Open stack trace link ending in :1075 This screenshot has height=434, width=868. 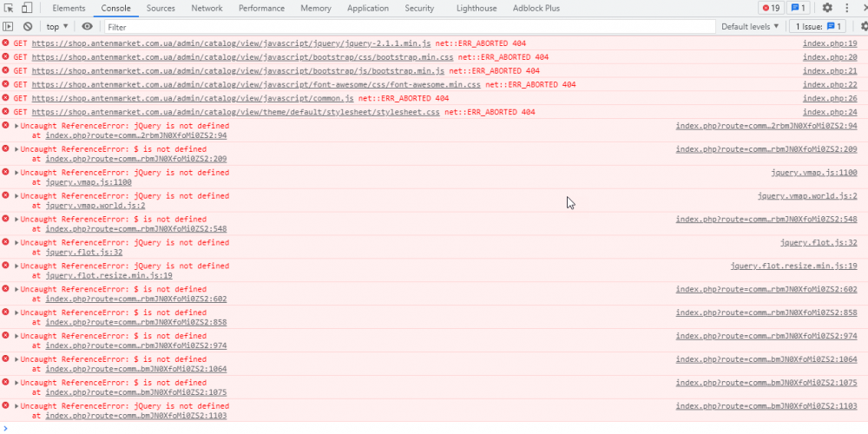[136, 392]
